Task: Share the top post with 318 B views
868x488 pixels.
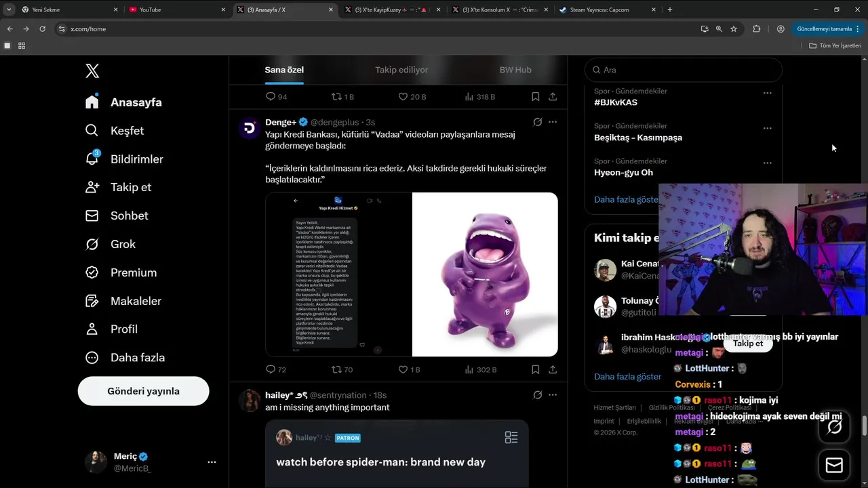Action: point(553,97)
